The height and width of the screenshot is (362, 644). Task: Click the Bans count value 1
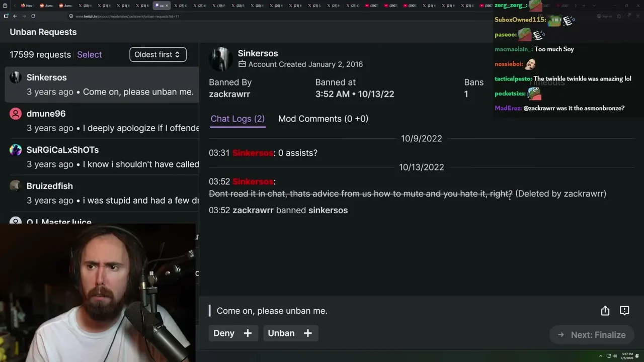pyautogui.click(x=466, y=94)
